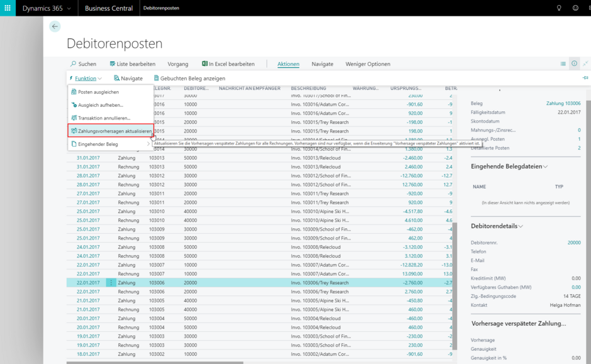
Task: Open the Navigate tab in action bar
Action: 323,64
